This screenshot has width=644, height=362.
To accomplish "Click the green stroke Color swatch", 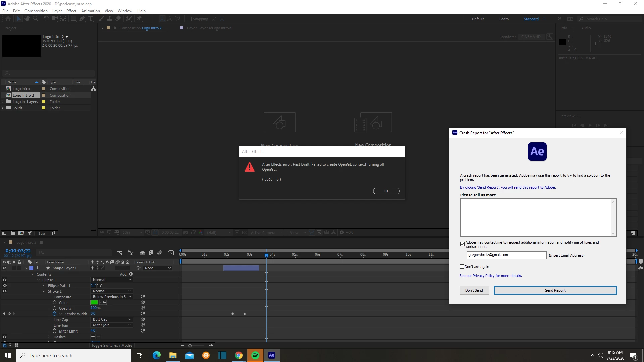I will 94,303.
